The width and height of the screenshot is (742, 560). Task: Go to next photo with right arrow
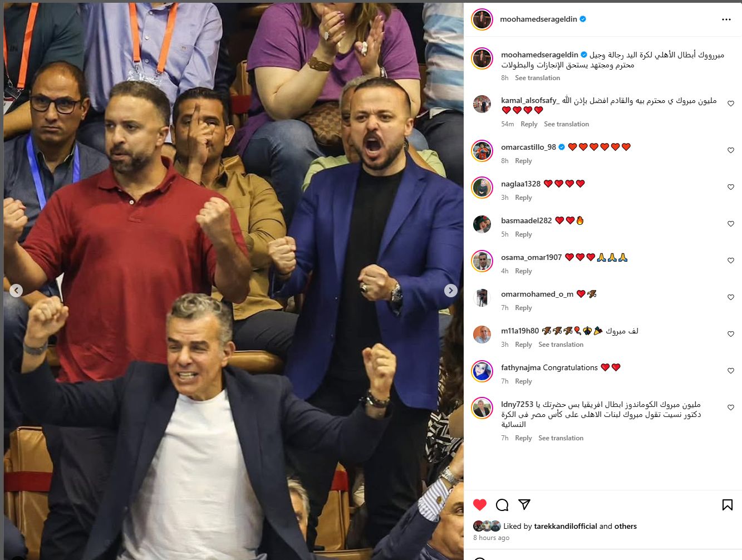(451, 291)
